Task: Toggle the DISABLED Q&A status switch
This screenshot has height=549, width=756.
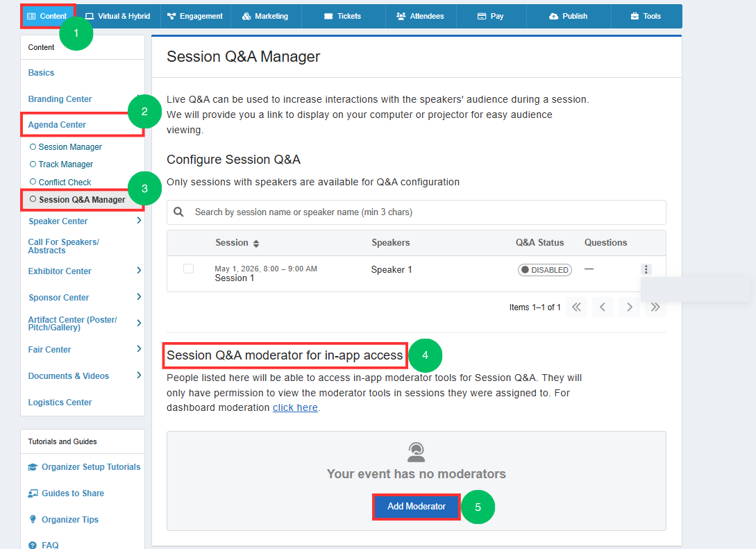Action: tap(545, 270)
